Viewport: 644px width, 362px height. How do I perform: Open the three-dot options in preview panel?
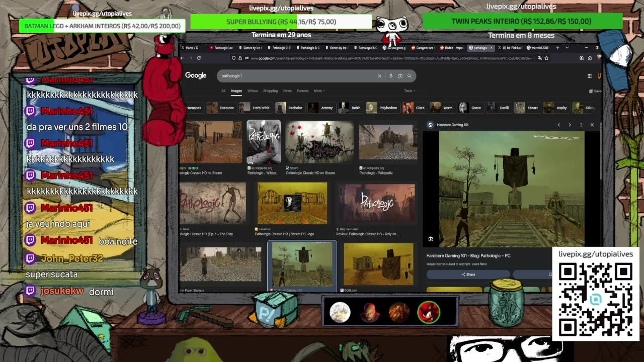click(x=581, y=125)
